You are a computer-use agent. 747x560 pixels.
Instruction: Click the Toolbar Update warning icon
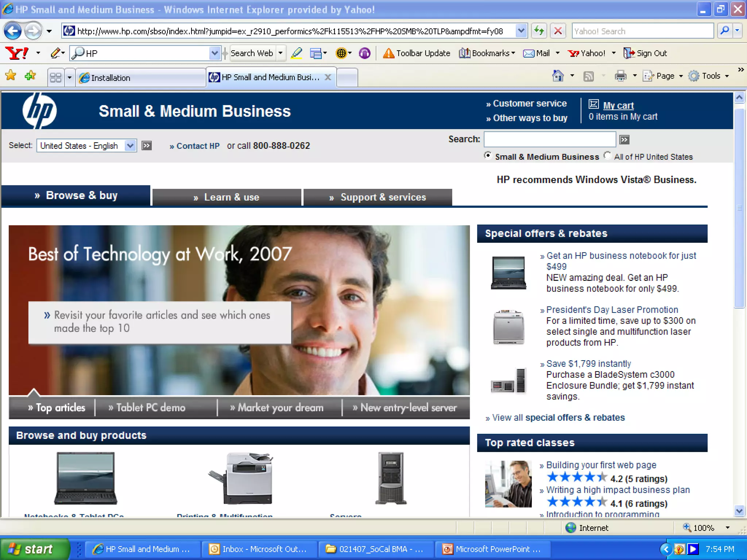tap(388, 53)
